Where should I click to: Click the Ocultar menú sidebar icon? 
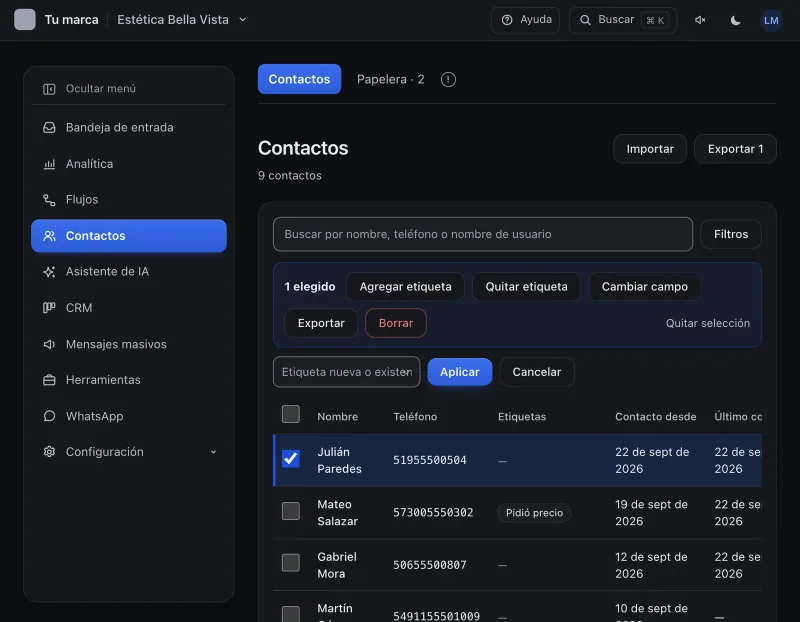(x=49, y=89)
